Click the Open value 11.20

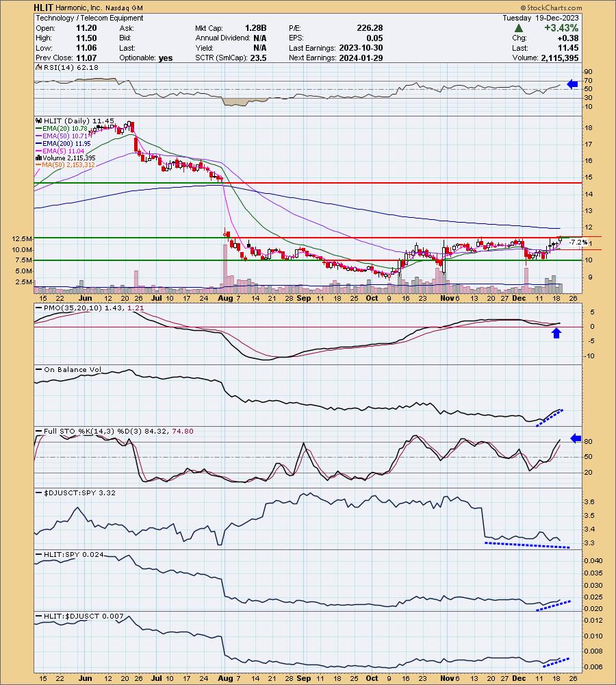pyautogui.click(x=86, y=28)
